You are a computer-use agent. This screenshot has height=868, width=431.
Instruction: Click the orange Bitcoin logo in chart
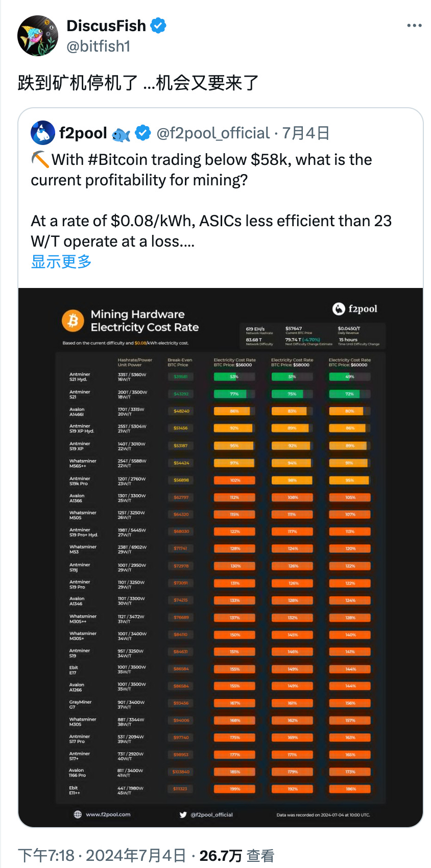[x=73, y=321]
